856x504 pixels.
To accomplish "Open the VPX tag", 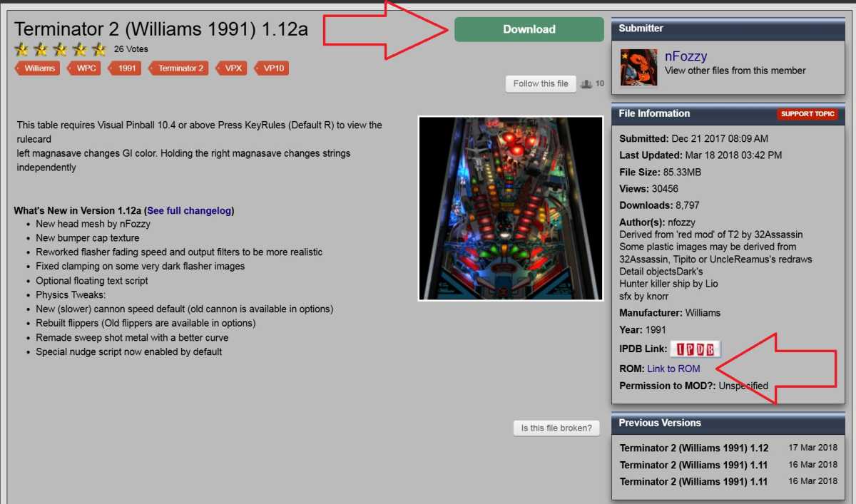I will coord(233,68).
